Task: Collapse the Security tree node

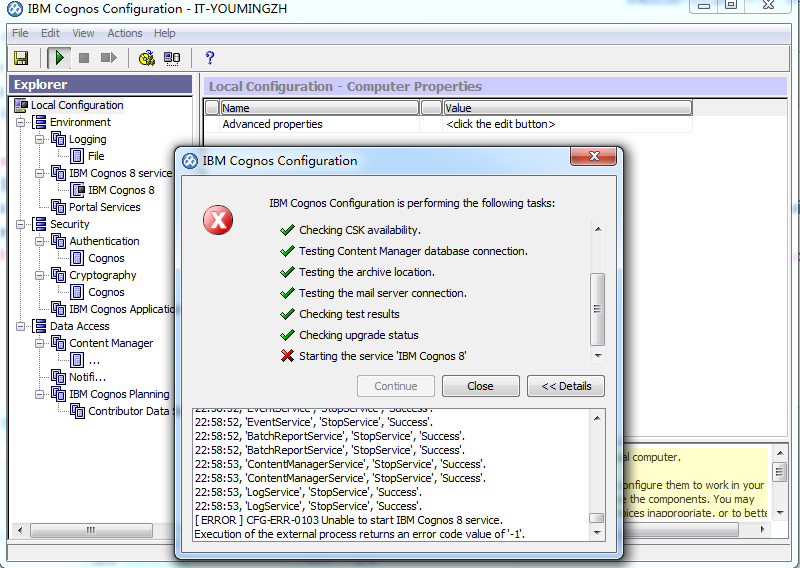Action: [20, 225]
